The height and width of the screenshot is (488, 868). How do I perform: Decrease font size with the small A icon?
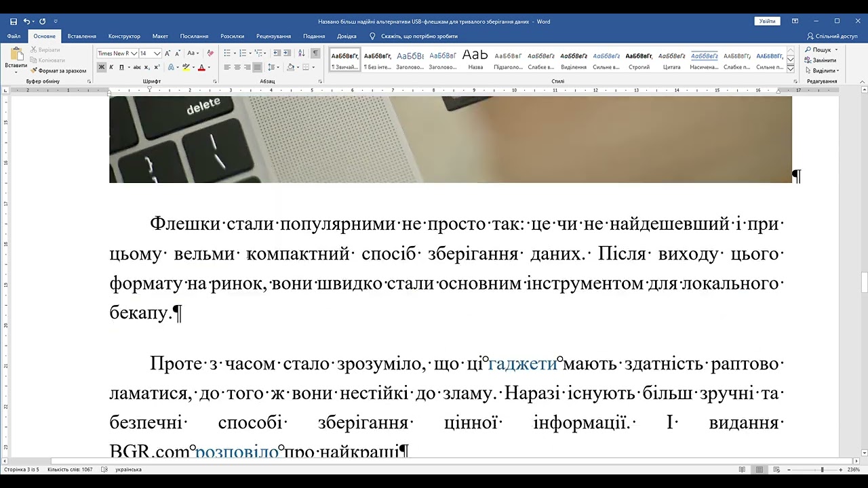[x=178, y=54]
